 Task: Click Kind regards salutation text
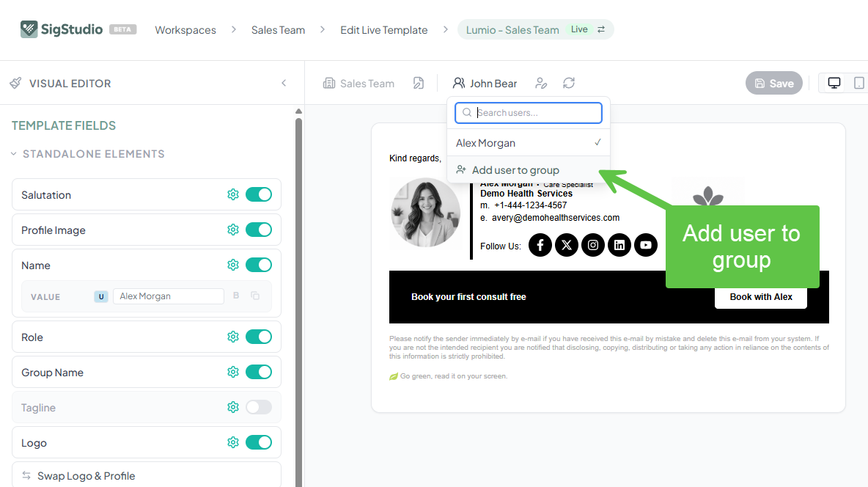(415, 158)
